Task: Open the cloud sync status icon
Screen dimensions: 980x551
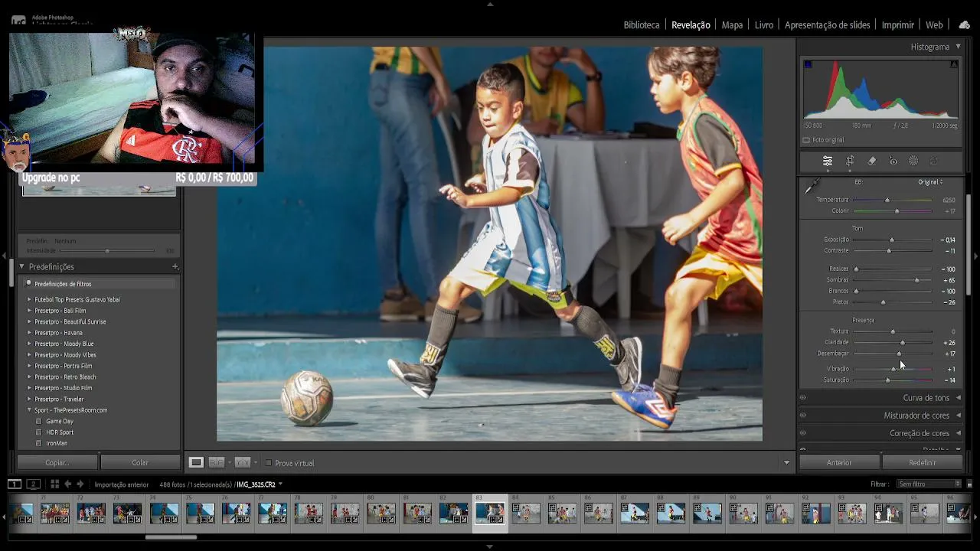Action: (x=964, y=24)
